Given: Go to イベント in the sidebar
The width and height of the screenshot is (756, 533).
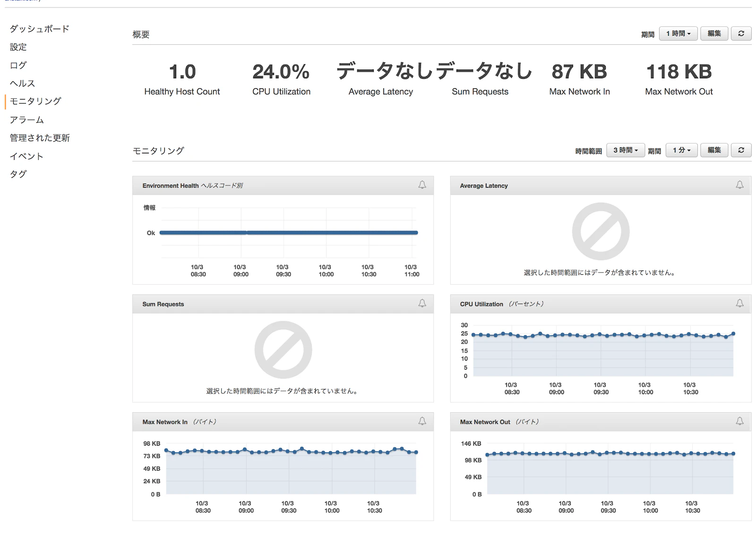Looking at the screenshot, I should pyautogui.click(x=27, y=156).
